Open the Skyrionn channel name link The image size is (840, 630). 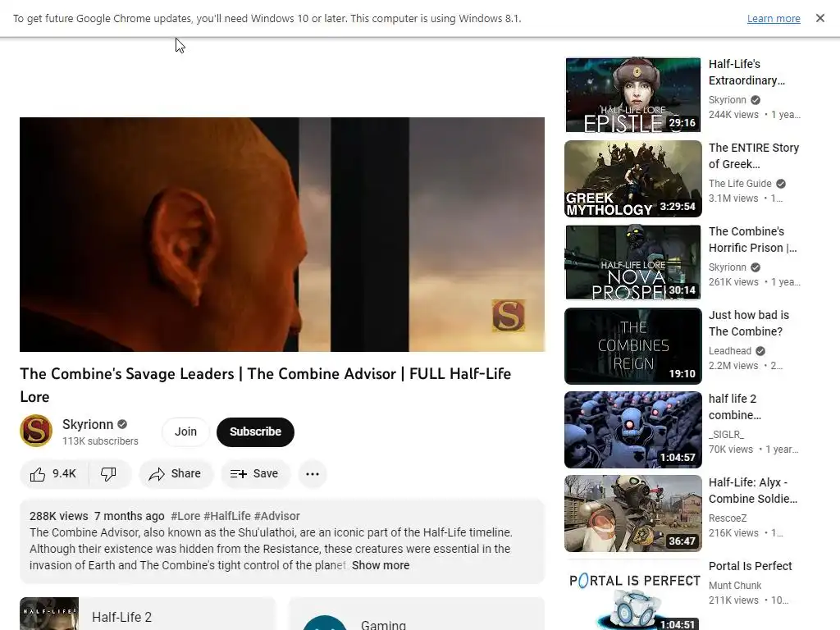tap(88, 424)
